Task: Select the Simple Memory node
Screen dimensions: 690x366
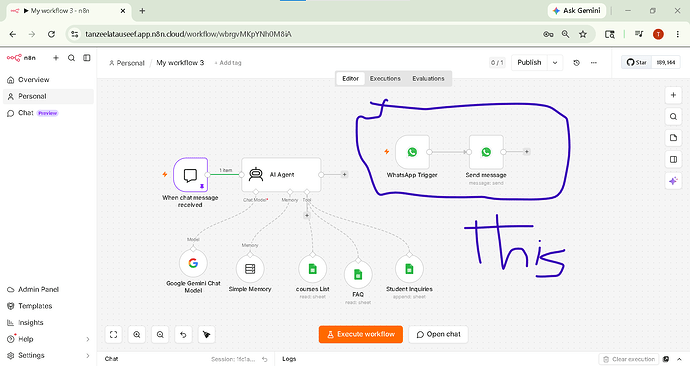Action: click(250, 269)
